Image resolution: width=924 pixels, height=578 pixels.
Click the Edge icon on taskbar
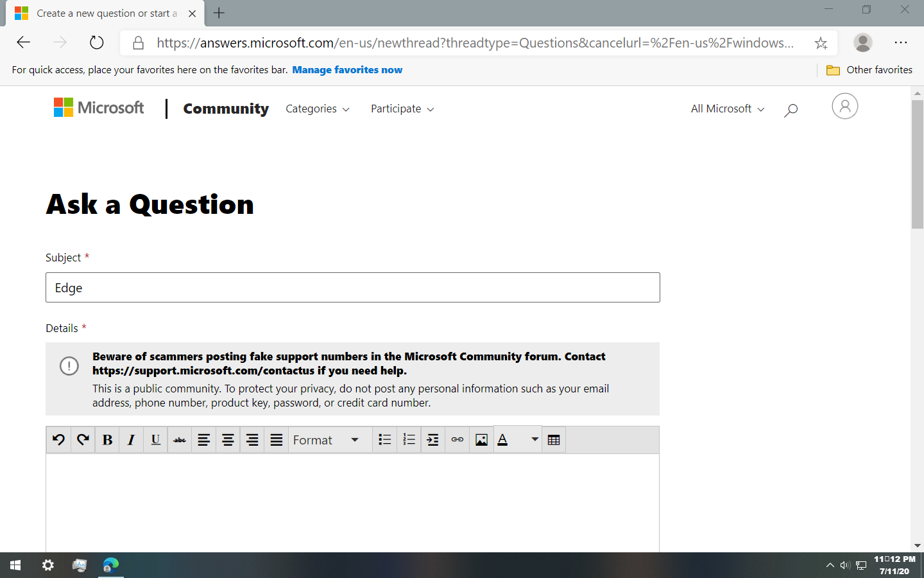point(111,565)
